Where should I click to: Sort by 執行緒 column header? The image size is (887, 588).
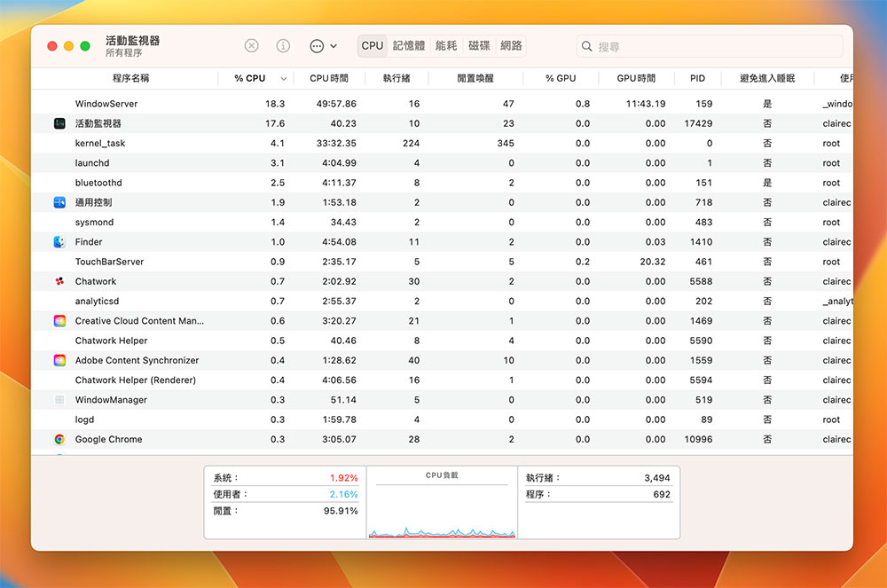coord(396,78)
